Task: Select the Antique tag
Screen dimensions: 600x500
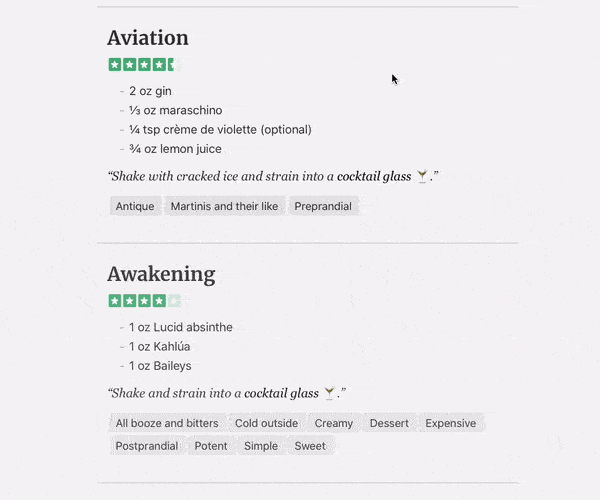Action: [135, 206]
